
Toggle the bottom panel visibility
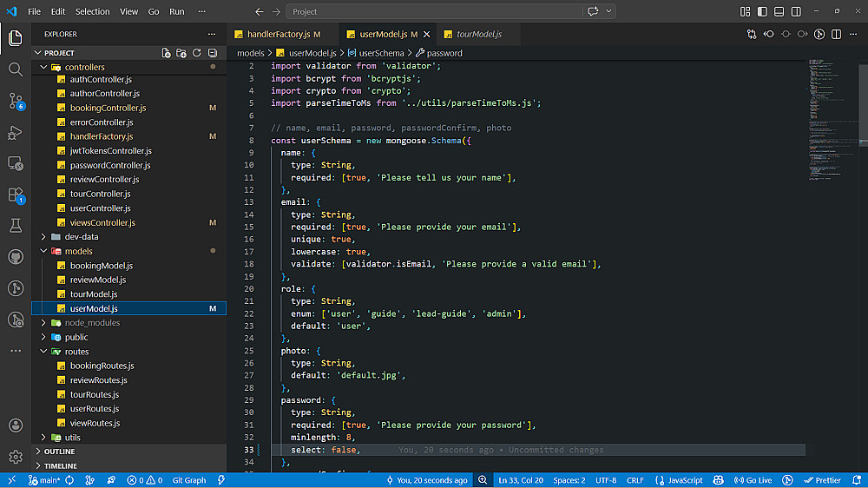pyautogui.click(x=777, y=11)
